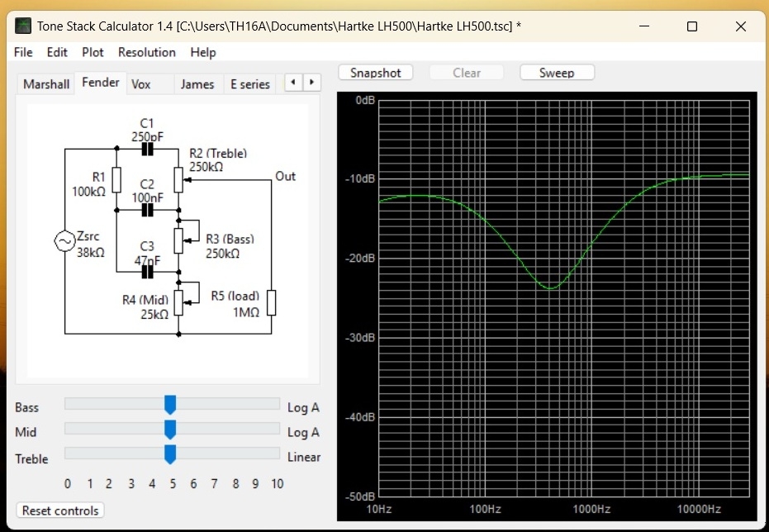Click the C1 250pF capacitor symbol
769x532 pixels.
pos(147,149)
